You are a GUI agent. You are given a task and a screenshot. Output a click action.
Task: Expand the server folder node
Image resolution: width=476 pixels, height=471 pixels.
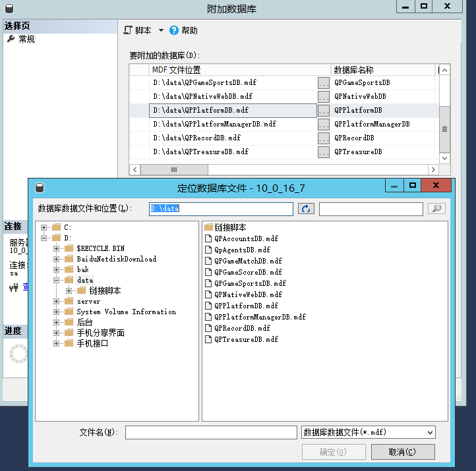pyautogui.click(x=56, y=301)
